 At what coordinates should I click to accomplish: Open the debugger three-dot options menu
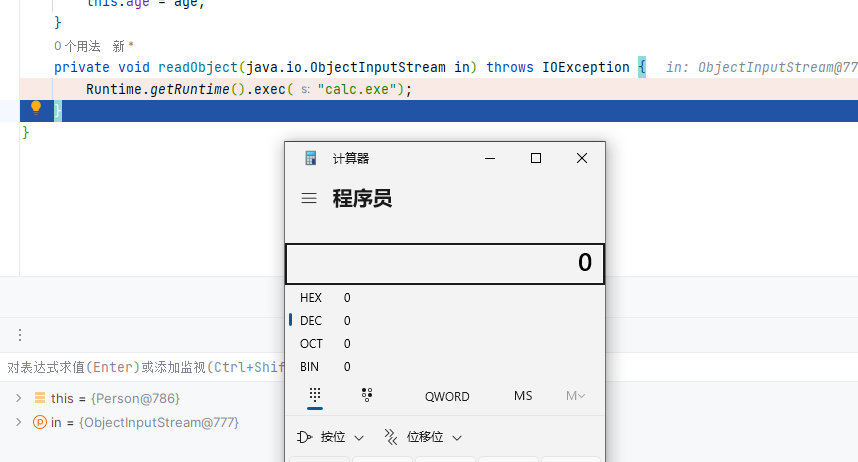20,335
